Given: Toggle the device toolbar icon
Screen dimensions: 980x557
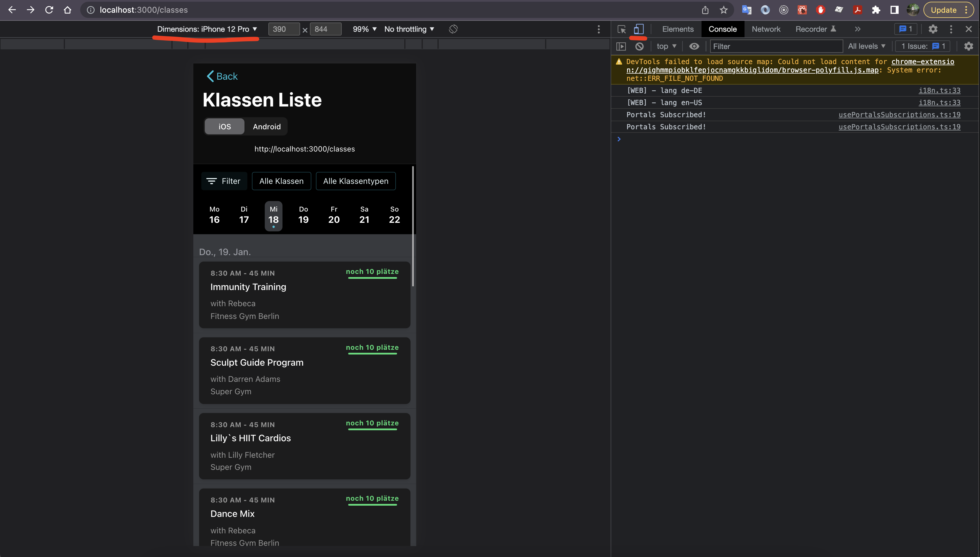Looking at the screenshot, I should tap(638, 29).
